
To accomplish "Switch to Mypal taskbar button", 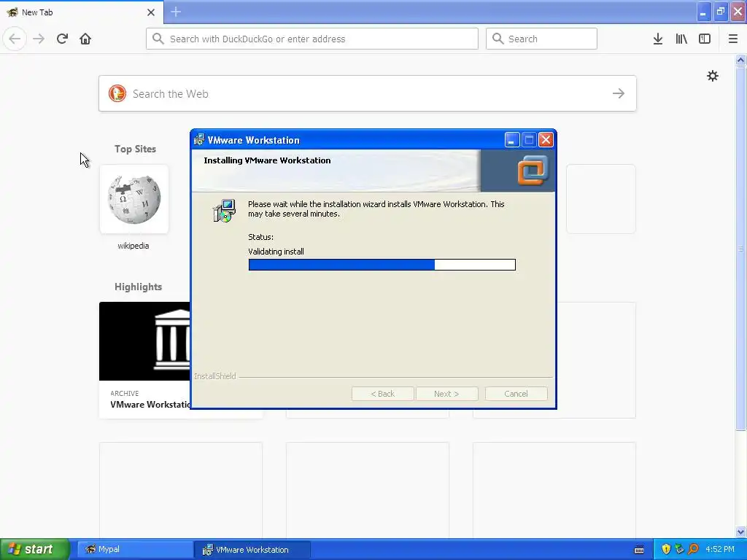I will tap(135, 549).
